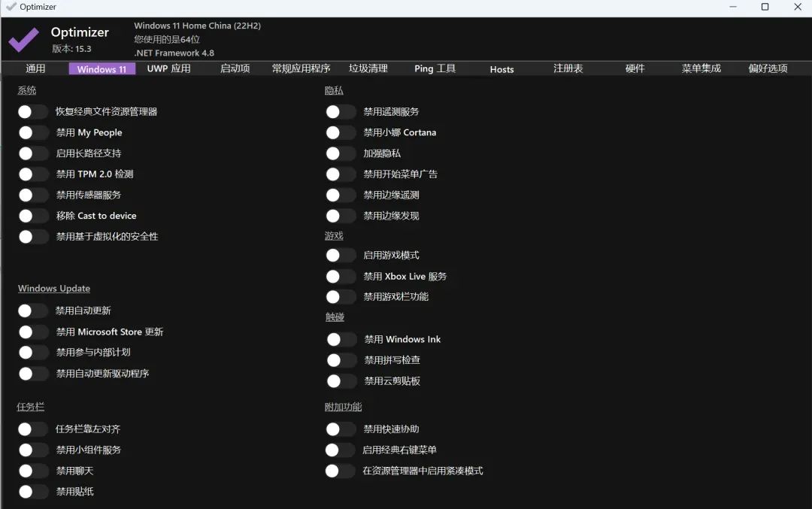Click Windows 11 Home China (22H2) text

197,26
